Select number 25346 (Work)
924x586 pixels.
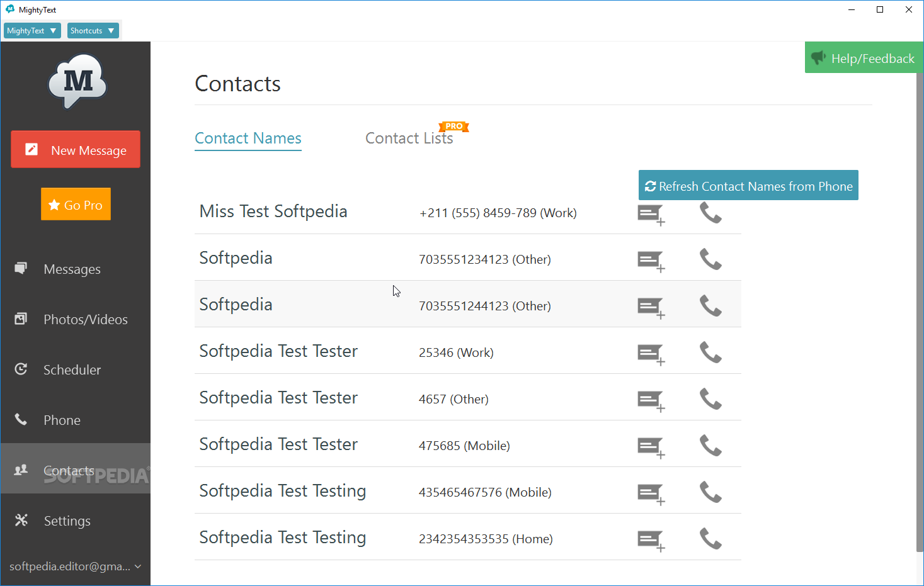[x=456, y=352]
